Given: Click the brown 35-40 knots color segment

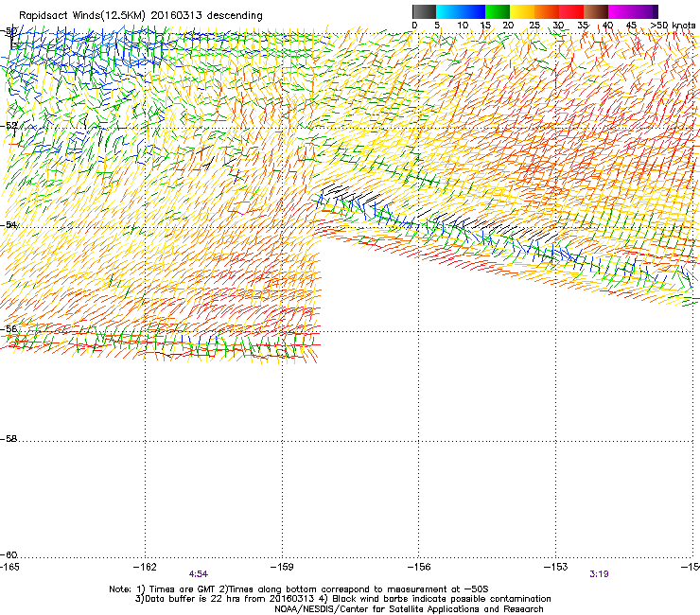Looking at the screenshot, I should [x=596, y=11].
